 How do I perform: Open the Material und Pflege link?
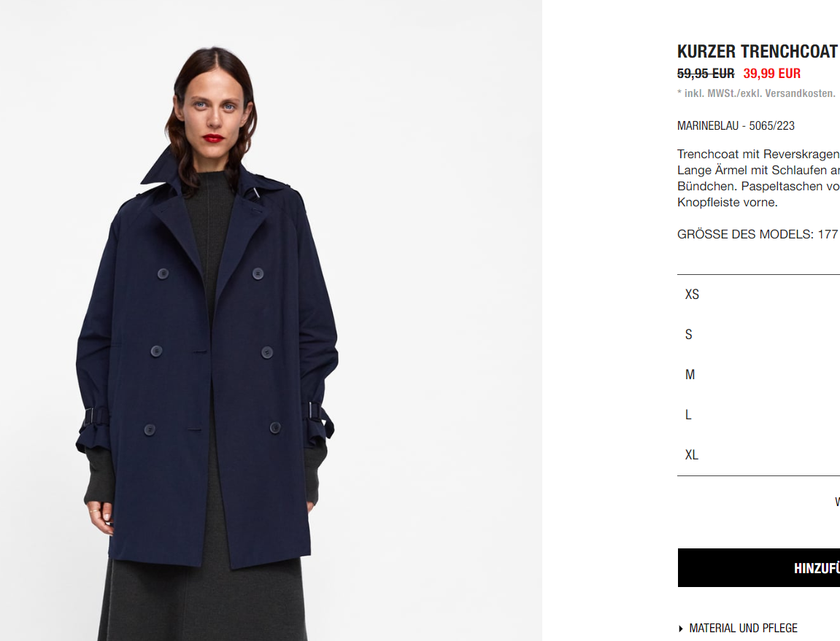(743, 628)
